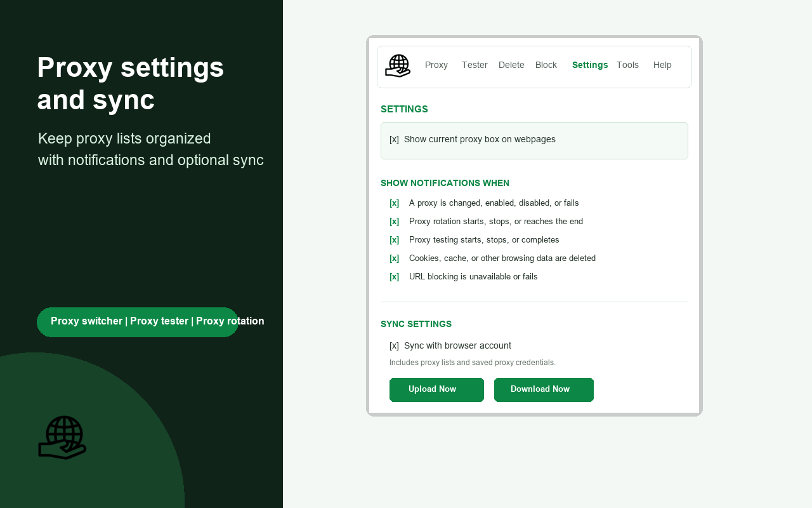Open the Tools tab
The width and height of the screenshot is (812, 508).
[x=627, y=65]
